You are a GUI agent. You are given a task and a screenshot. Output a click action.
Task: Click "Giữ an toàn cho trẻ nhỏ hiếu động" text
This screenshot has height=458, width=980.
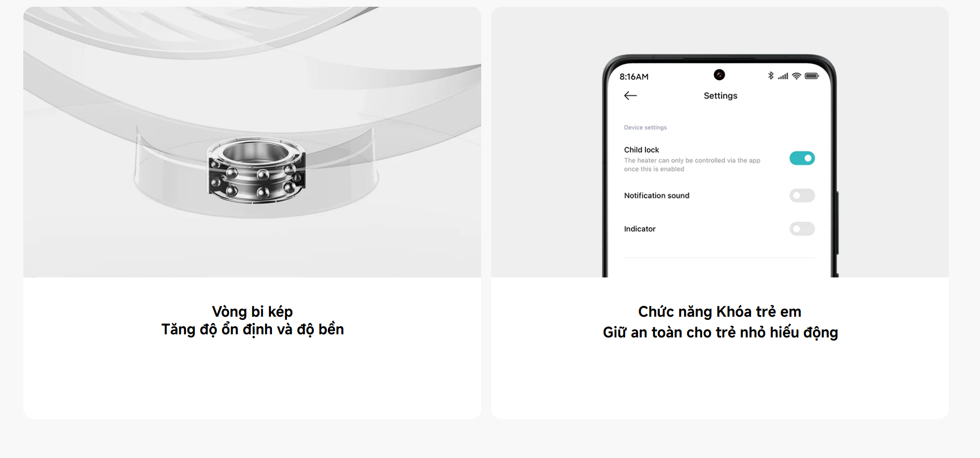click(720, 332)
